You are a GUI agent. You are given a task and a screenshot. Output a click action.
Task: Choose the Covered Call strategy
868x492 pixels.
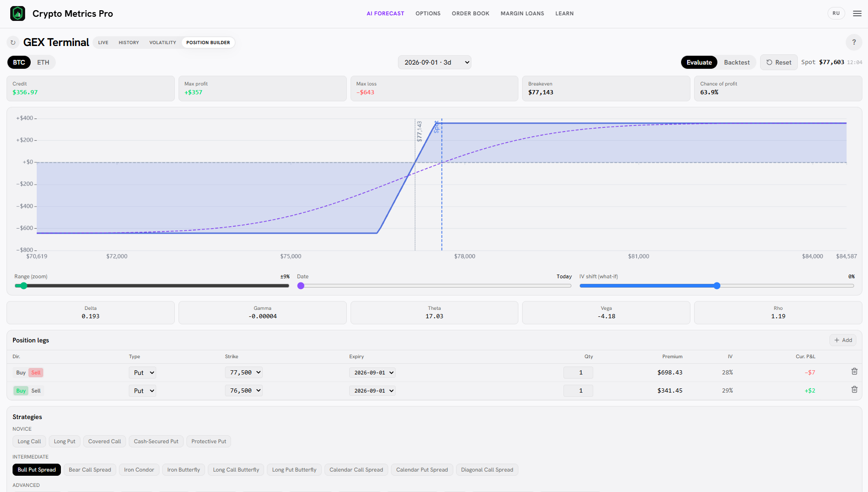(x=105, y=441)
